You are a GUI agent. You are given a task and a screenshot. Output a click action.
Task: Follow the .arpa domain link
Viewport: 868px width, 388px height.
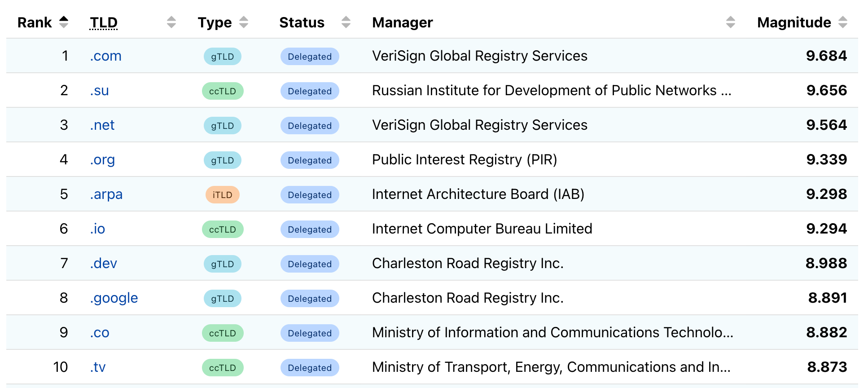point(106,194)
